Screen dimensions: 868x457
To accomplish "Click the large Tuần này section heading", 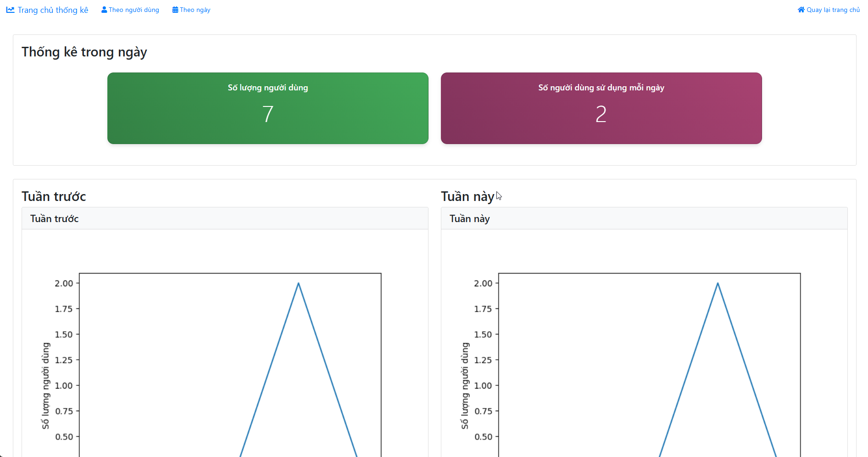I will click(x=467, y=196).
